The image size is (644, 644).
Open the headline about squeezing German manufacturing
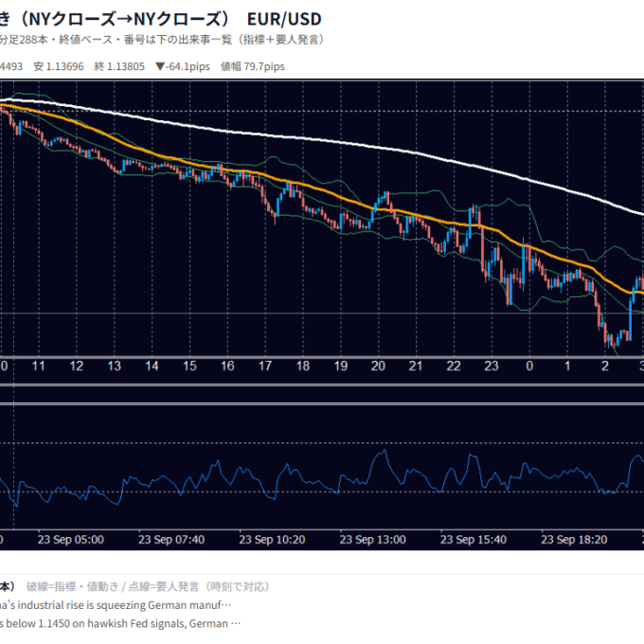(x=116, y=605)
